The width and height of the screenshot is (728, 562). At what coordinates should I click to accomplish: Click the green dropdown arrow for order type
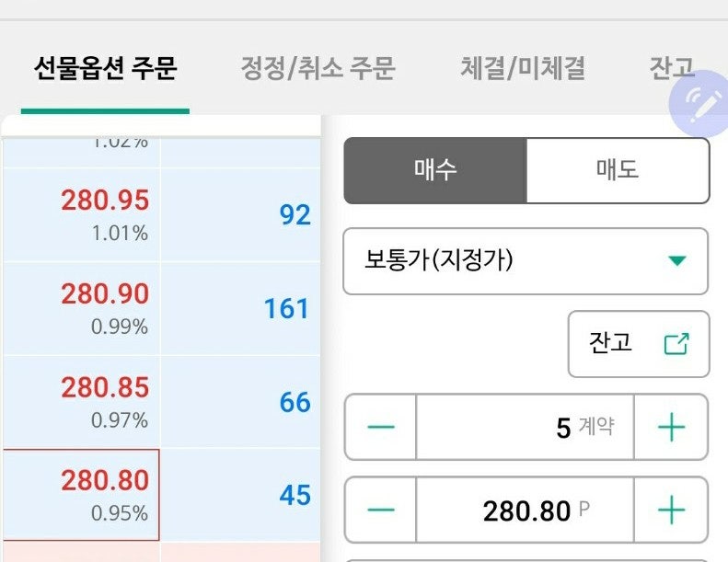[677, 260]
